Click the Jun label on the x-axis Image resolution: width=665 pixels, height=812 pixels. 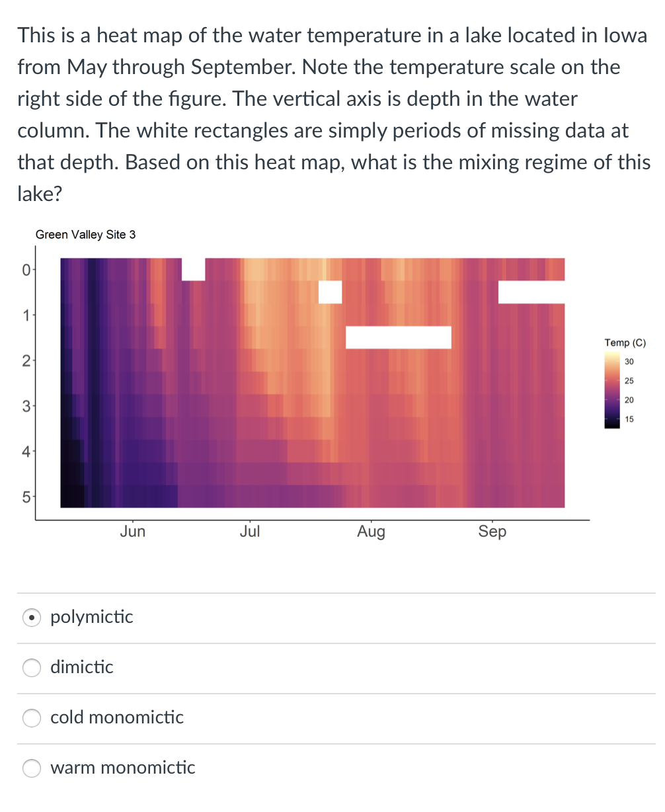coord(133,531)
